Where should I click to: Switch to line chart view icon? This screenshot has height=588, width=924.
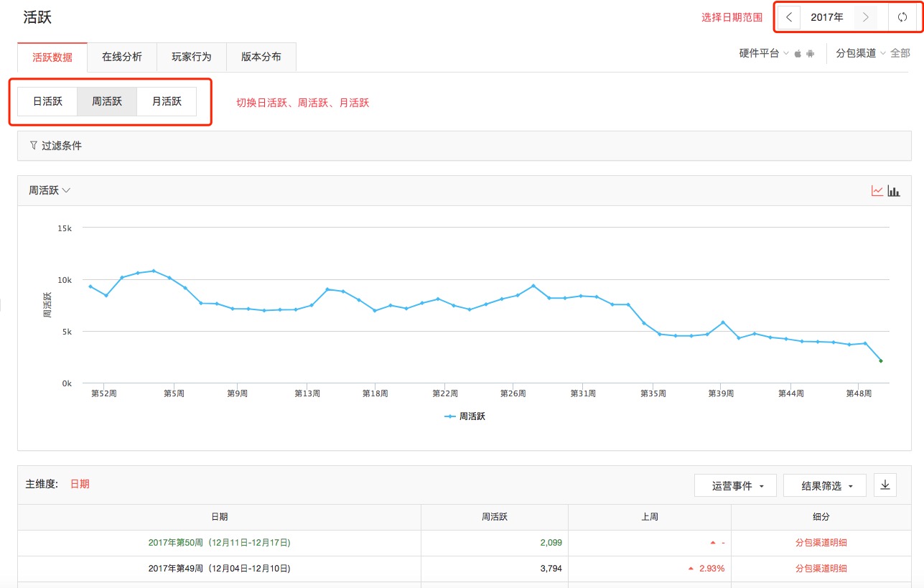[877, 191]
